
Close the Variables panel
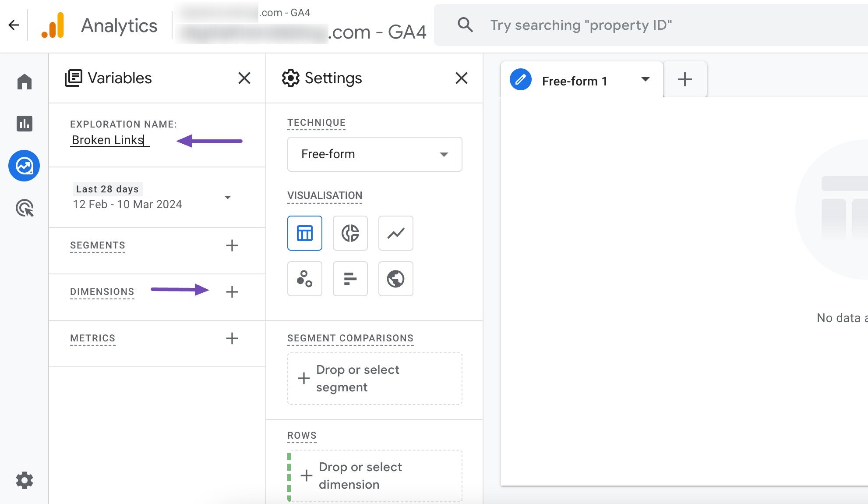pos(244,78)
